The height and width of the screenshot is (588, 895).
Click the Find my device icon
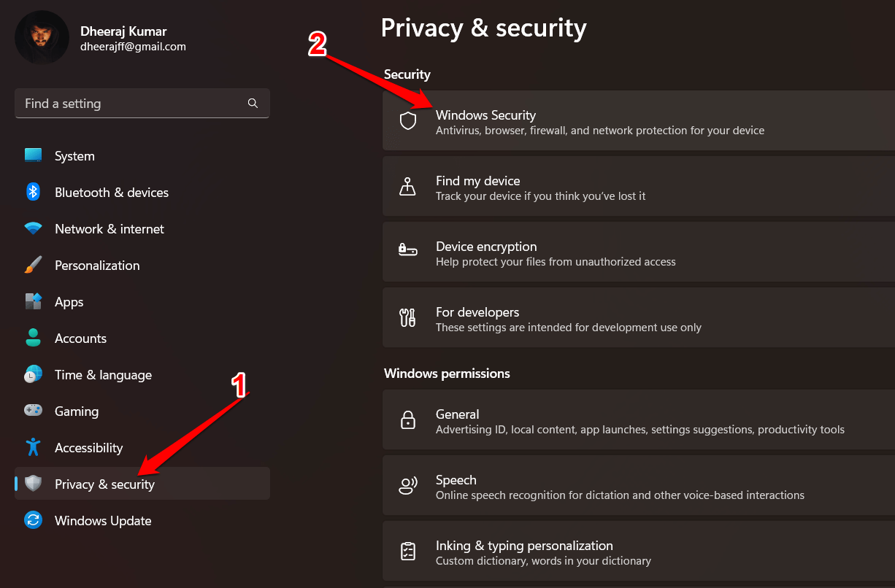407,186
